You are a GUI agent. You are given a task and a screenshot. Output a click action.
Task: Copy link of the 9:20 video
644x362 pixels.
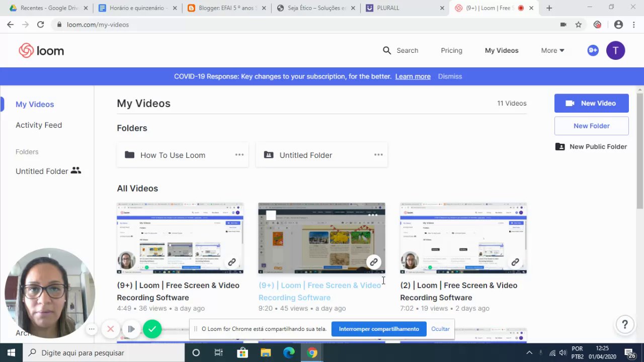pyautogui.click(x=374, y=262)
